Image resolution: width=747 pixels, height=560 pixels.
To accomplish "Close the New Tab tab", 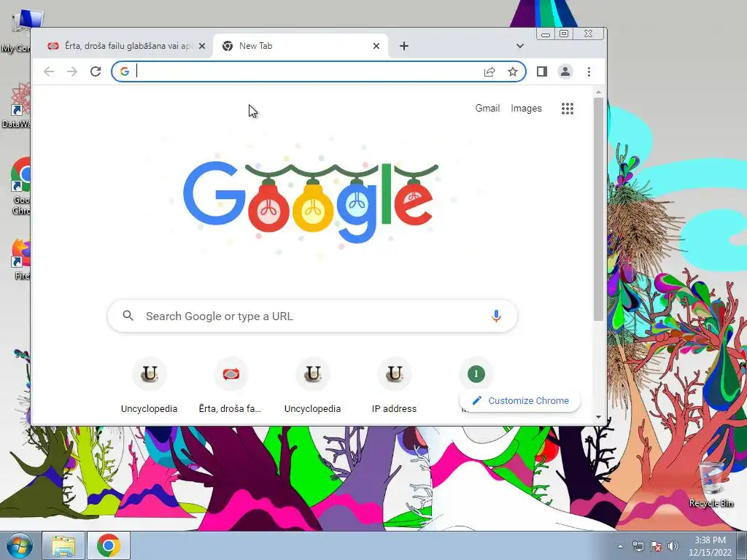I will coord(376,46).
